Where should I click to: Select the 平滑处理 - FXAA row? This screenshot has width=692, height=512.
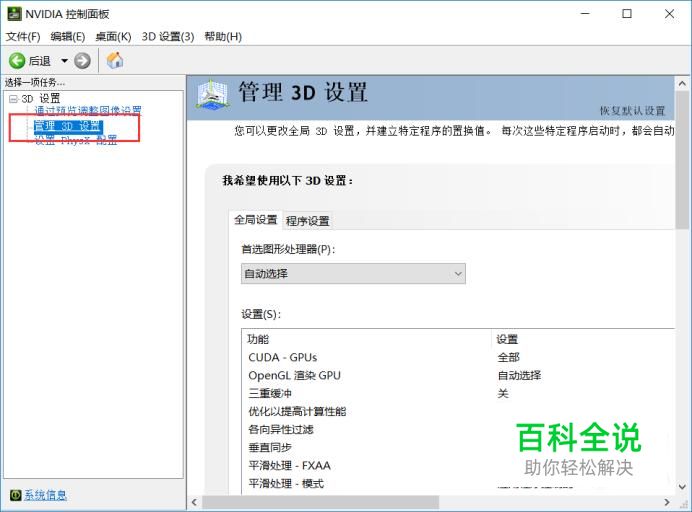click(x=458, y=466)
